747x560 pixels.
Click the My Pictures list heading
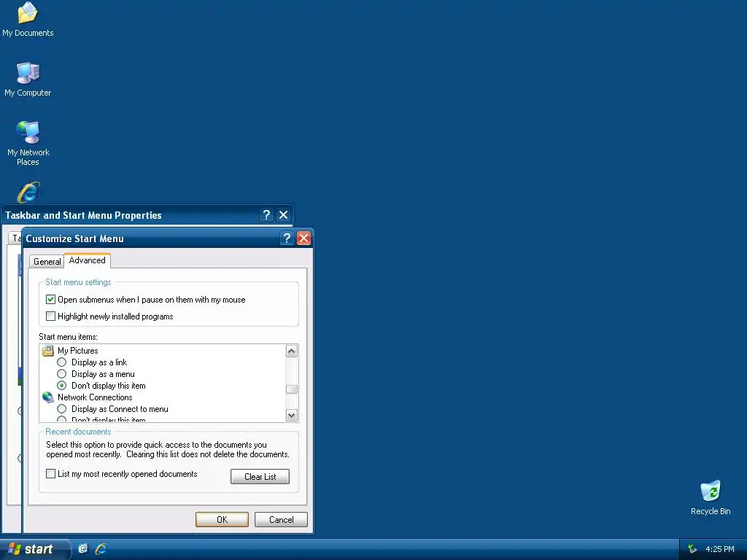click(x=77, y=351)
